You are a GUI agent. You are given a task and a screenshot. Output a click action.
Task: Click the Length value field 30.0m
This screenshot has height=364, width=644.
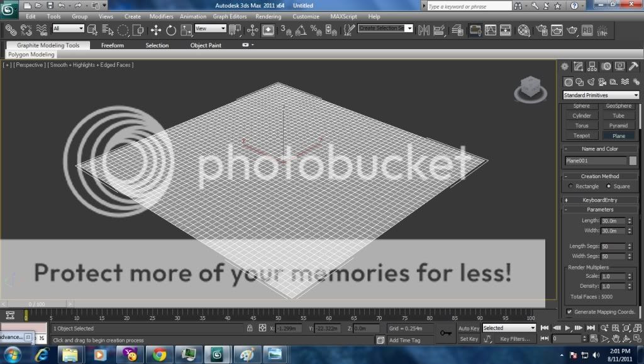[x=613, y=221]
